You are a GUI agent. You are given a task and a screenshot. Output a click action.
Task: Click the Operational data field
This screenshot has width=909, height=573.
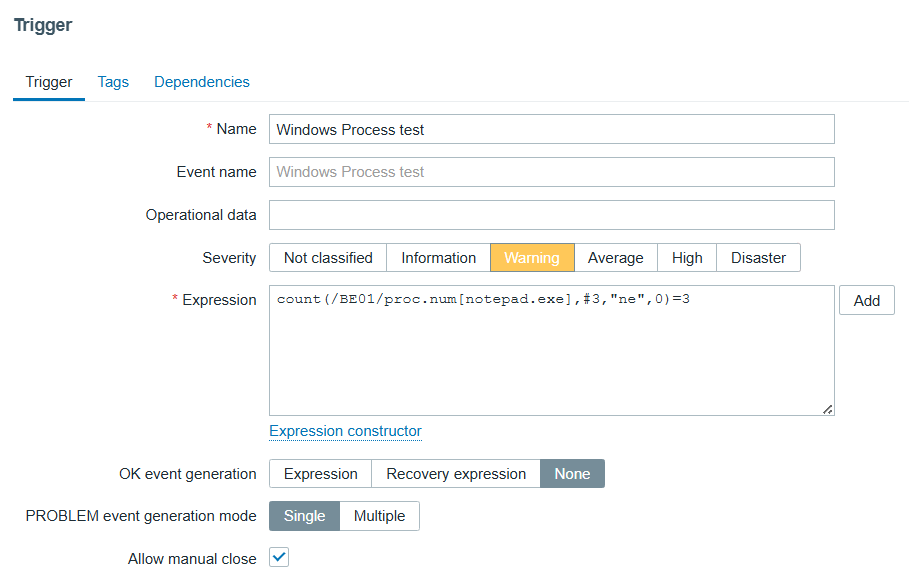click(x=551, y=215)
